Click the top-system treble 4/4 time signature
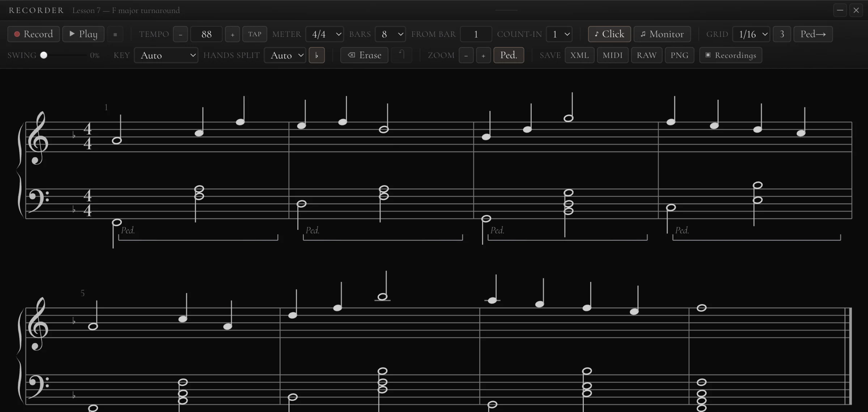The width and height of the screenshot is (868, 412). 88,136
